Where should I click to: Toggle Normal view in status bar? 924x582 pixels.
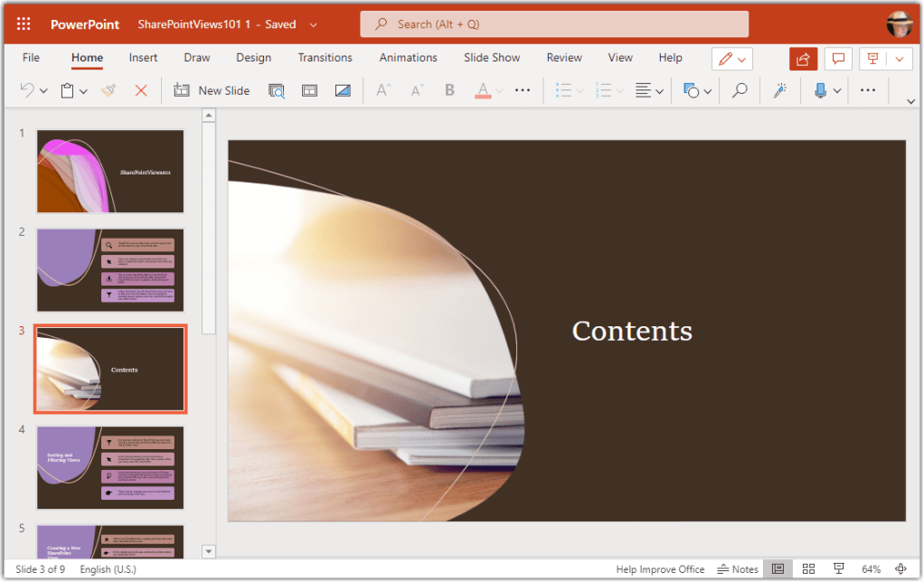pos(778,569)
